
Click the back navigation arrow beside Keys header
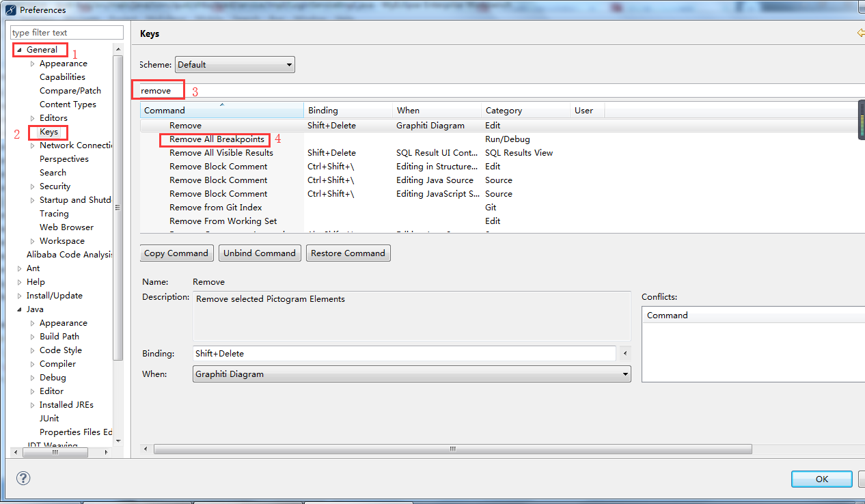[860, 32]
